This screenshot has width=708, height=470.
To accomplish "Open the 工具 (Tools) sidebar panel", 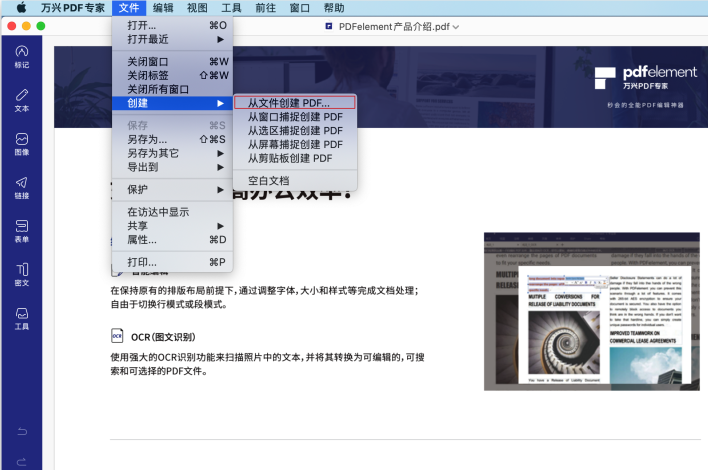I will pyautogui.click(x=21, y=318).
